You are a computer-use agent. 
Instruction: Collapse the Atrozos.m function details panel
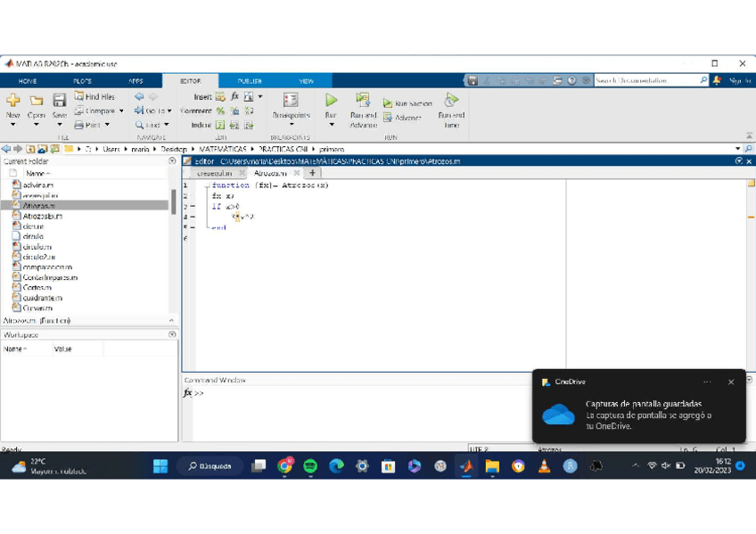171,320
